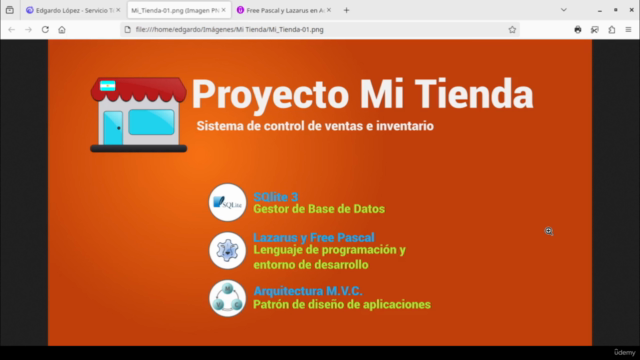
Task: Go forward with the browser forward arrow
Action: [28, 29]
